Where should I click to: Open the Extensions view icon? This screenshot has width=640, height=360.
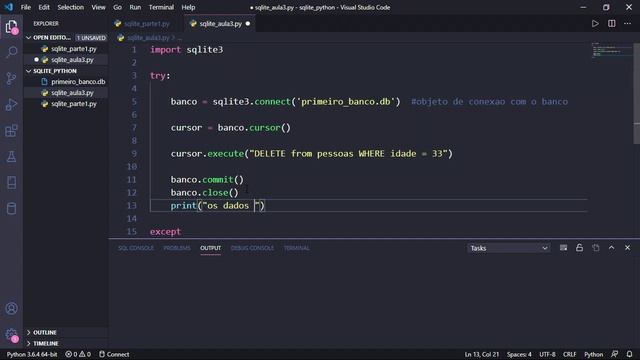click(11, 131)
